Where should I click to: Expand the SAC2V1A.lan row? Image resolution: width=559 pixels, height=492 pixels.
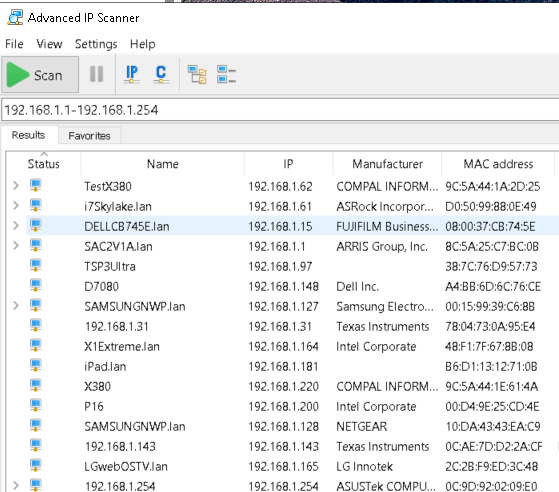pyautogui.click(x=16, y=245)
